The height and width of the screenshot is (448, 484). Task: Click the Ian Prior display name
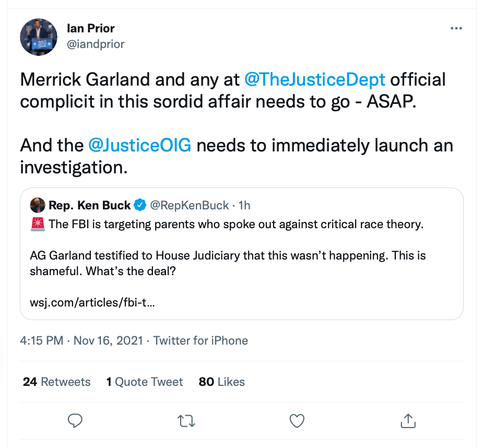coord(91,28)
